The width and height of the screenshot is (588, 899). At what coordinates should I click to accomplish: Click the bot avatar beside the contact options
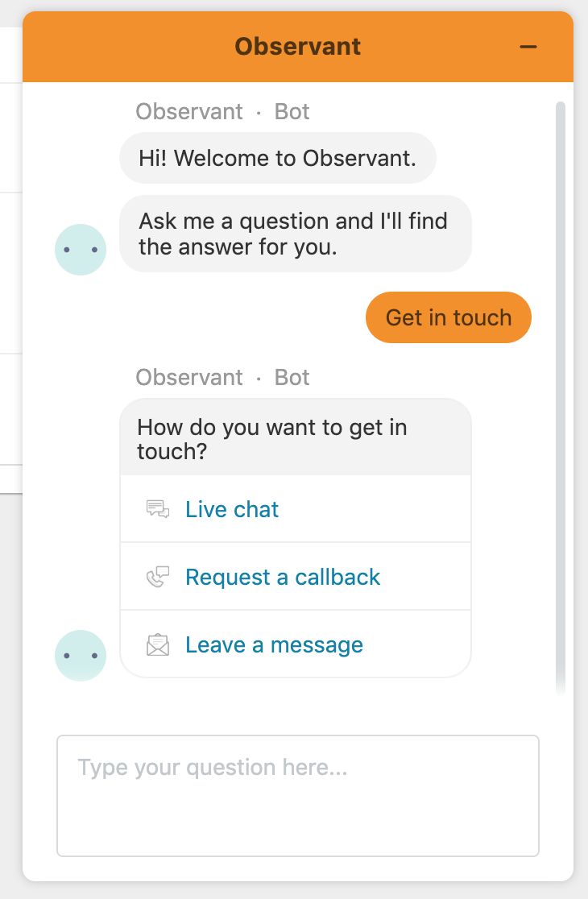(81, 656)
